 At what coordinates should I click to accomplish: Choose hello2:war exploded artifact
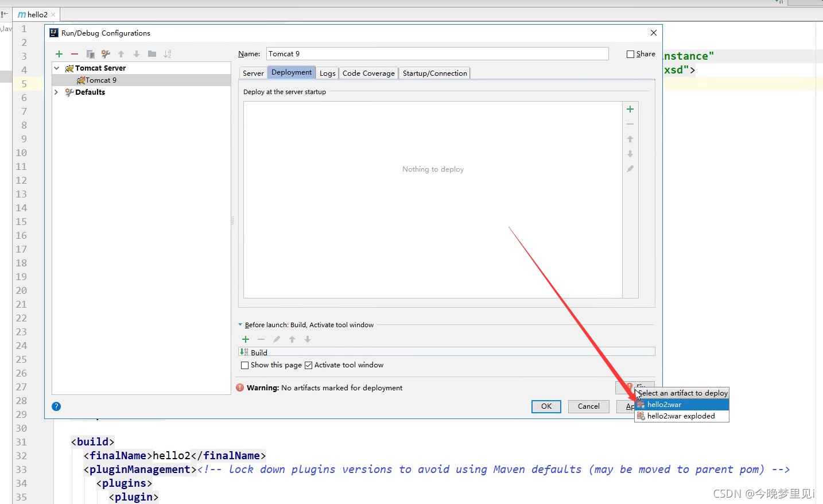pos(682,416)
